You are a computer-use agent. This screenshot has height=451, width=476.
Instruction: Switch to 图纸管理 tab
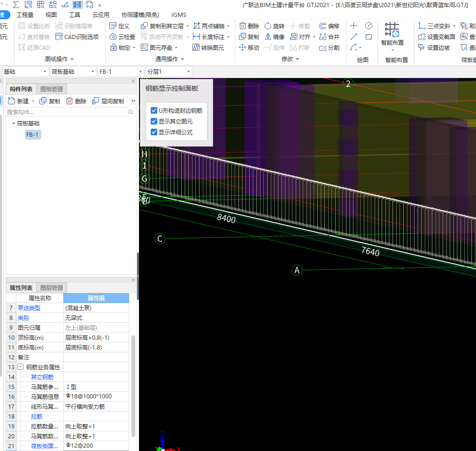click(52, 89)
